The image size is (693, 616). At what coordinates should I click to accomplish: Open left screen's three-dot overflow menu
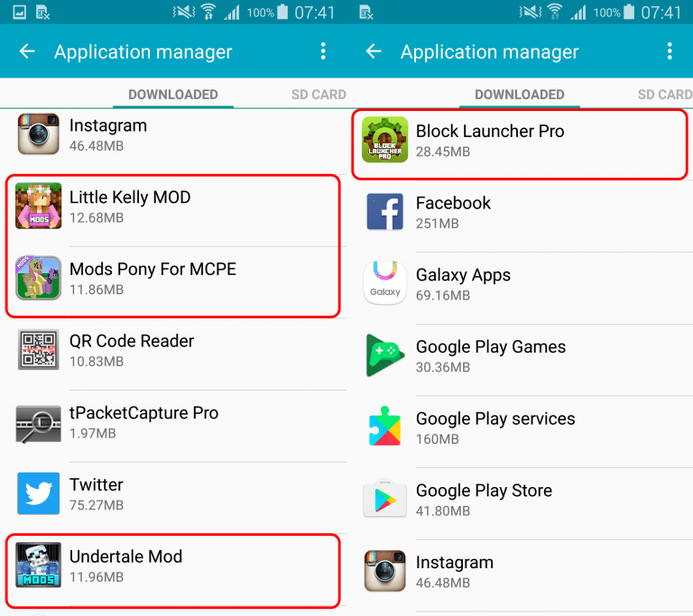(324, 51)
